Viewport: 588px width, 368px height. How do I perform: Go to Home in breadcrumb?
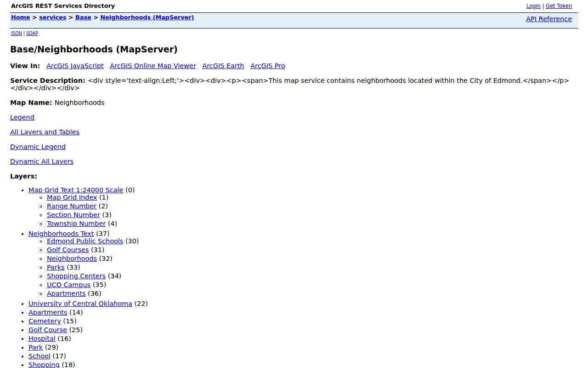point(21,17)
